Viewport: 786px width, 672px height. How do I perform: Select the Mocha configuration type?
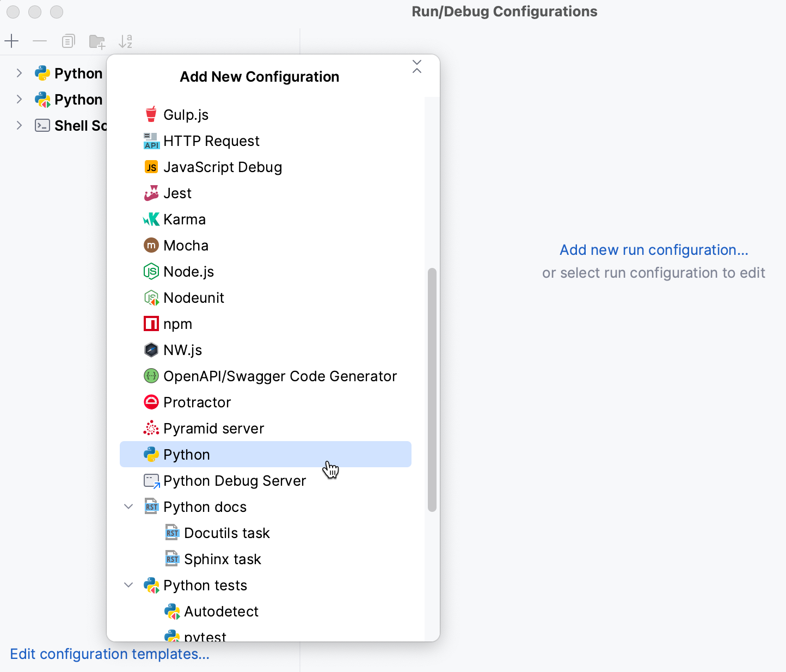point(186,245)
